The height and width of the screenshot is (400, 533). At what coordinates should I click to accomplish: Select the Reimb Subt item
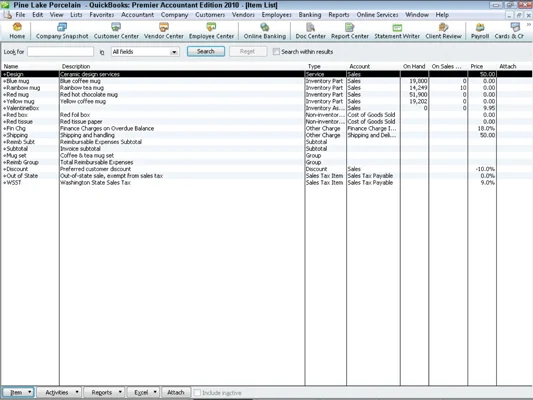pyautogui.click(x=266, y=142)
